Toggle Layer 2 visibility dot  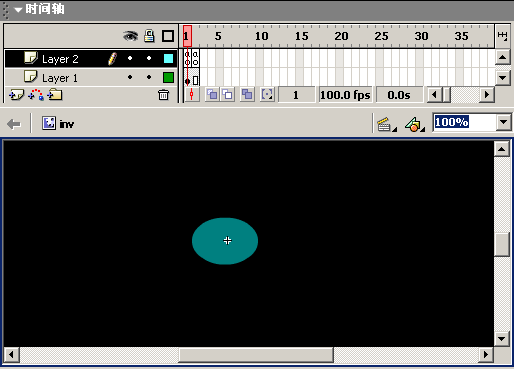tap(130, 58)
